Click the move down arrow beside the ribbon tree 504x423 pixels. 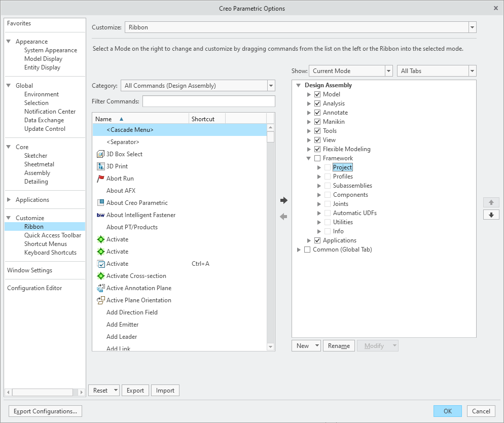tap(490, 215)
